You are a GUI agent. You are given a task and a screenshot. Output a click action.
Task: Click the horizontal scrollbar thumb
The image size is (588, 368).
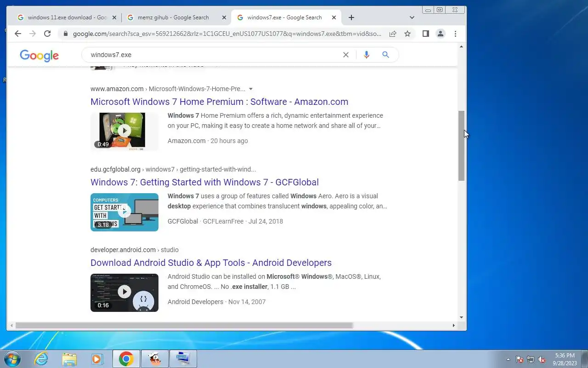(x=184, y=326)
